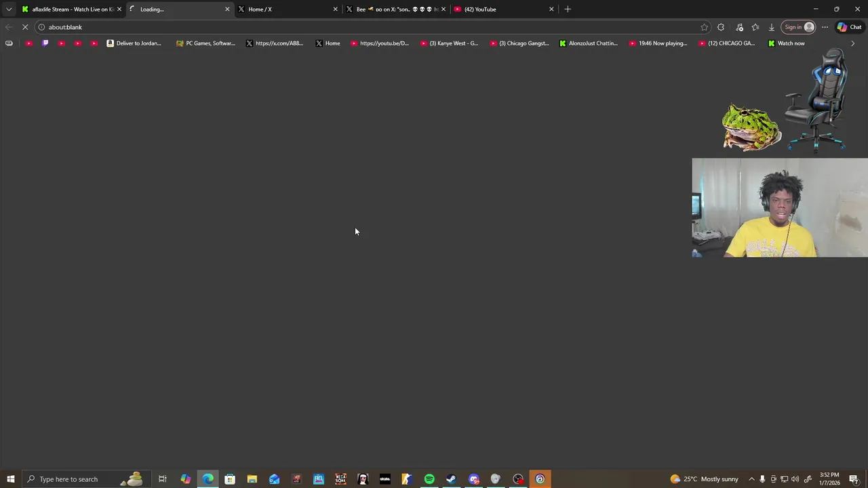868x488 pixels.
Task: Open Steam from the taskbar
Action: (x=451, y=479)
